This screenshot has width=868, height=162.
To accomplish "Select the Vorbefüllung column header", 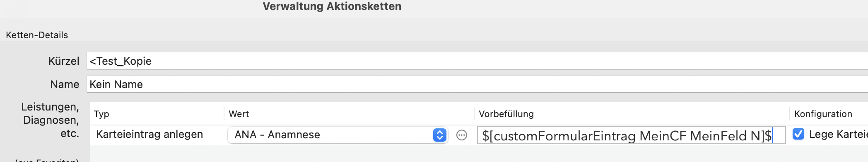I will (x=506, y=114).
